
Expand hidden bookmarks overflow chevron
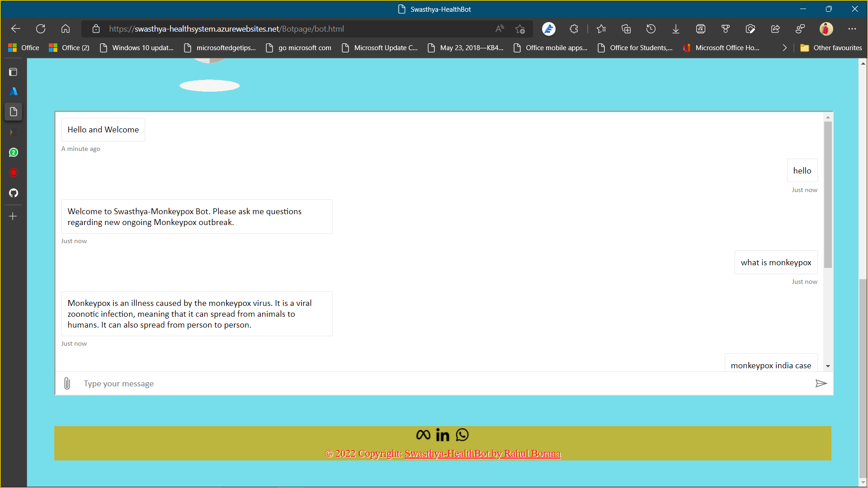point(784,48)
